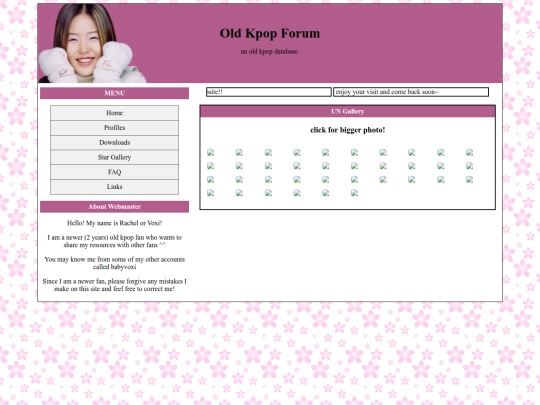This screenshot has width=540, height=405.
Task: Go to Downloads menu item
Action: 114,143
